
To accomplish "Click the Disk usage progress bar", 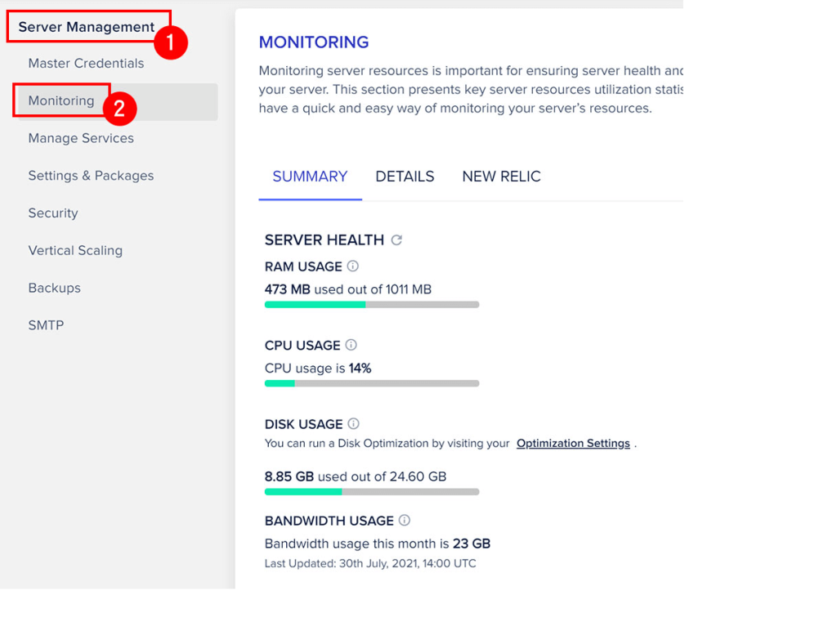I will click(372, 492).
